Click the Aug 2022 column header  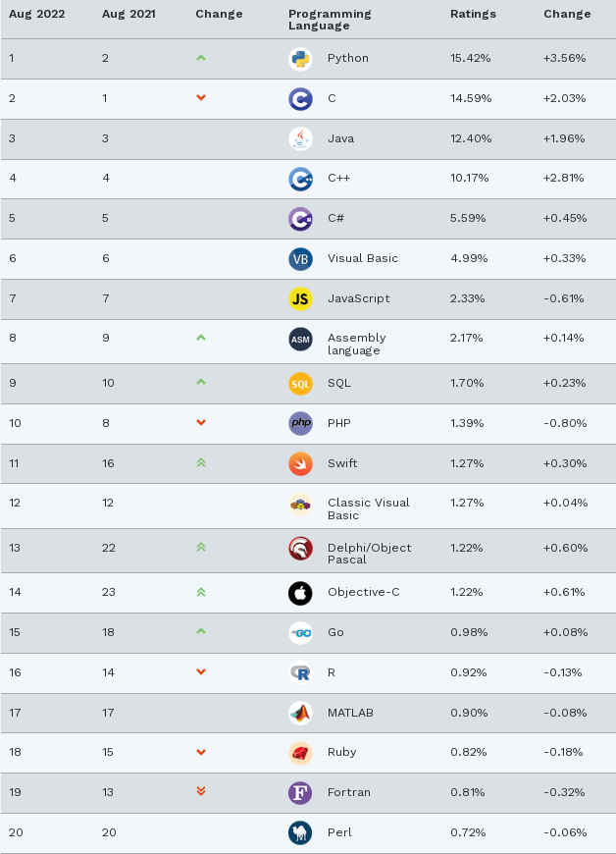click(x=37, y=14)
